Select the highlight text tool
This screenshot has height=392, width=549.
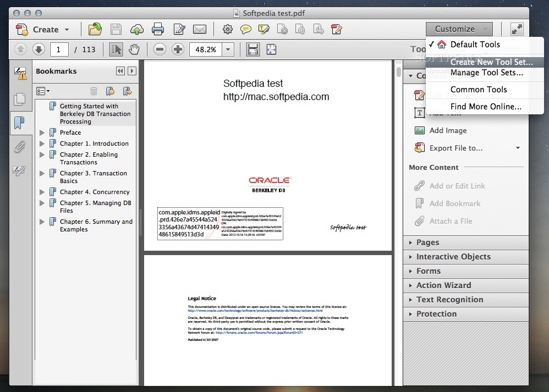[263, 29]
